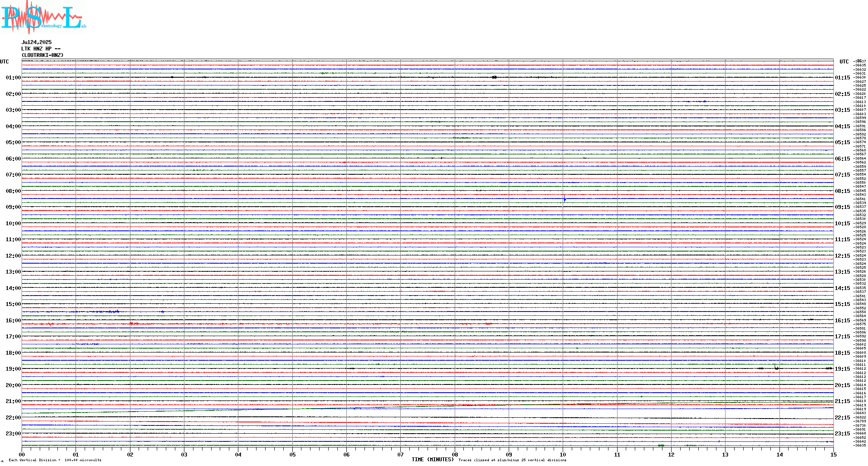Click minute tick label 11 on time axis
Image resolution: width=868 pixels, height=466 pixels.
point(617,454)
